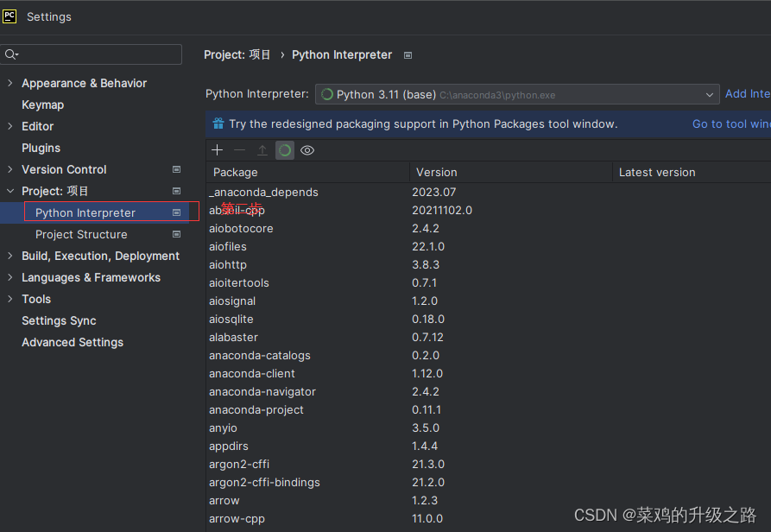Select the _anaconda_depends package row
The height and width of the screenshot is (532, 771).
489,193
